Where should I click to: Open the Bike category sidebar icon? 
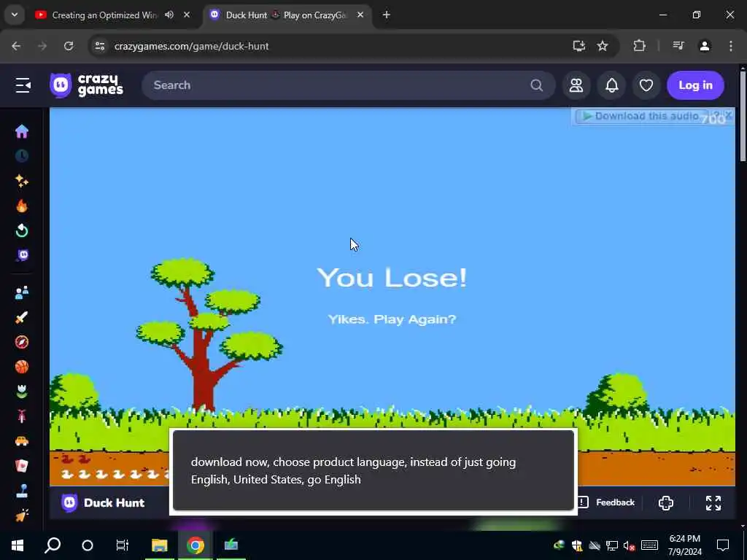(x=21, y=416)
